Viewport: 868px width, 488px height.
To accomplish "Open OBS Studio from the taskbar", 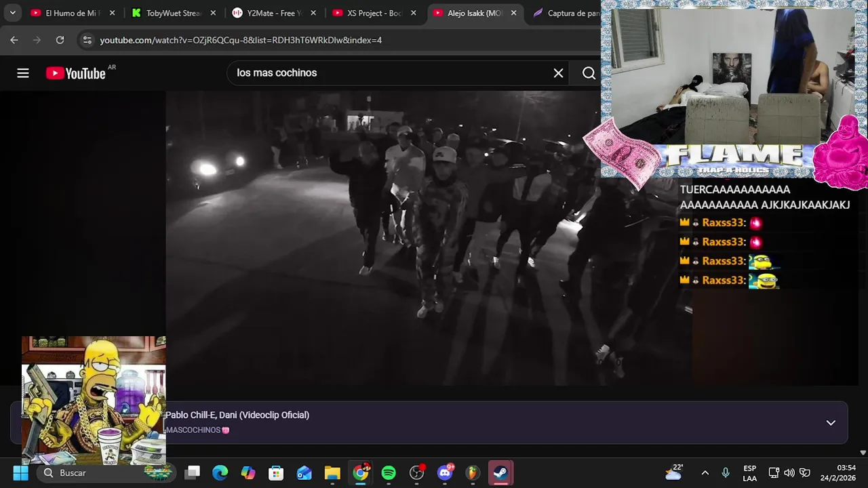I will click(417, 472).
